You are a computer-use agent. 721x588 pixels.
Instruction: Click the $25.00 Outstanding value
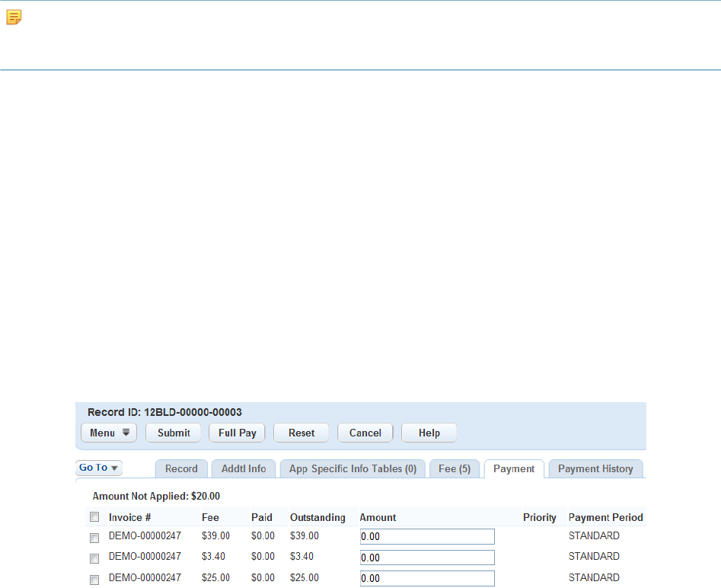click(x=305, y=578)
